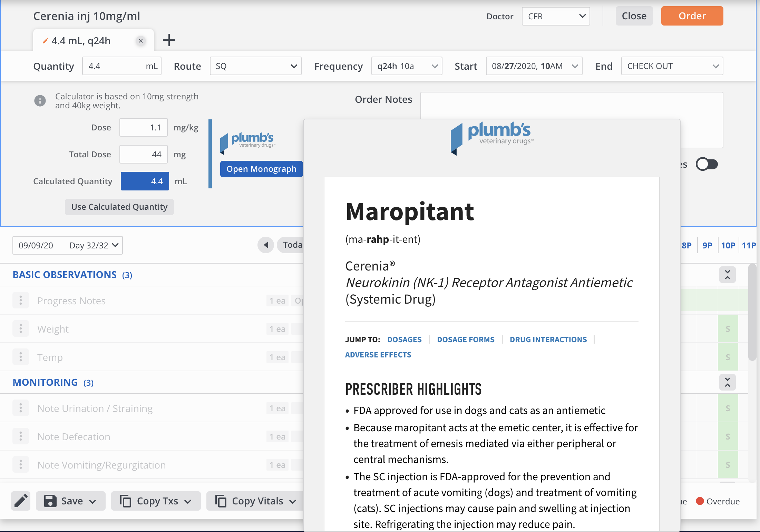Click drag handle beside Progress Notes

click(x=21, y=301)
